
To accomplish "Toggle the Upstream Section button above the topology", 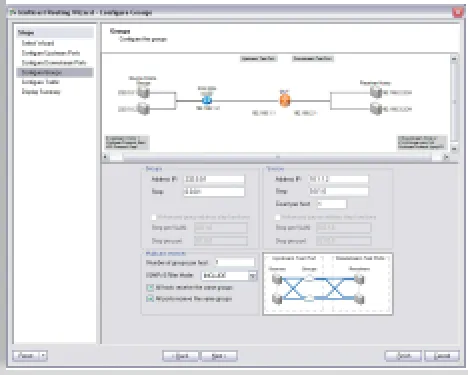I will click(258, 59).
